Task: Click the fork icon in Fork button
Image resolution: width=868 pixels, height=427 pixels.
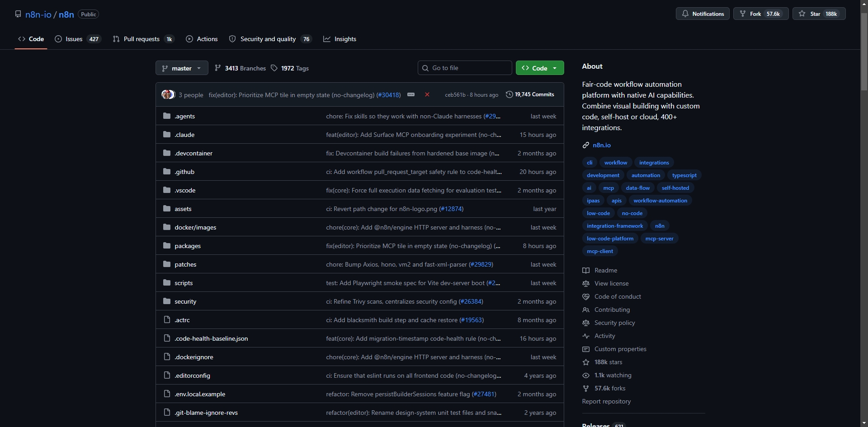Action: [x=743, y=14]
